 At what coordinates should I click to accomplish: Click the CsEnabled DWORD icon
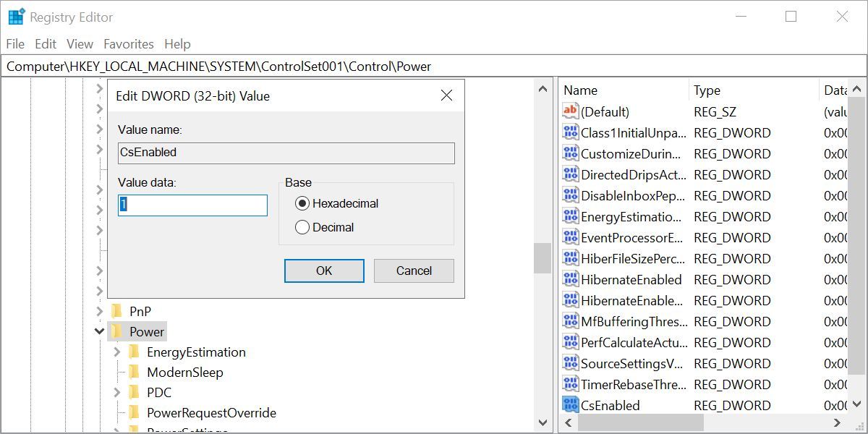(571, 405)
